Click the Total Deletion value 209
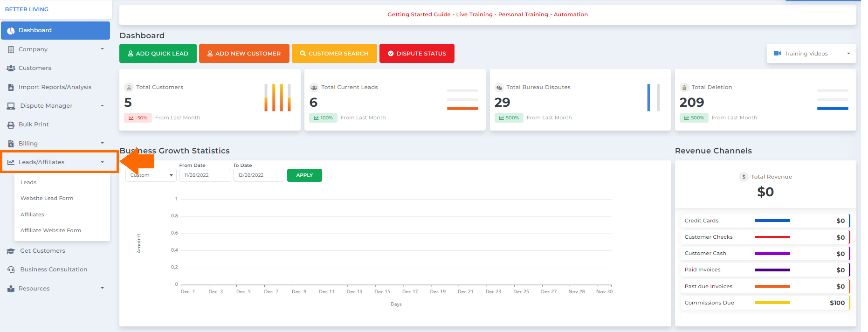The width and height of the screenshot is (868, 332). tap(692, 103)
